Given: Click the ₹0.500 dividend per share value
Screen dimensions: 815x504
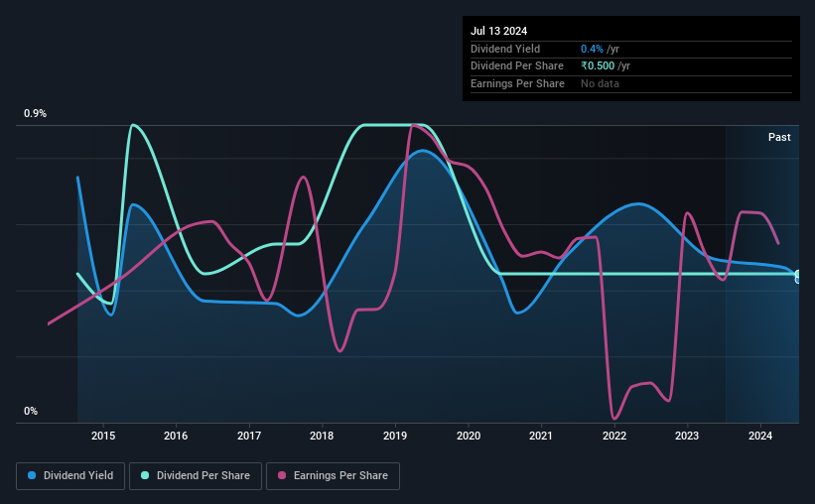Looking at the screenshot, I should pos(598,66).
